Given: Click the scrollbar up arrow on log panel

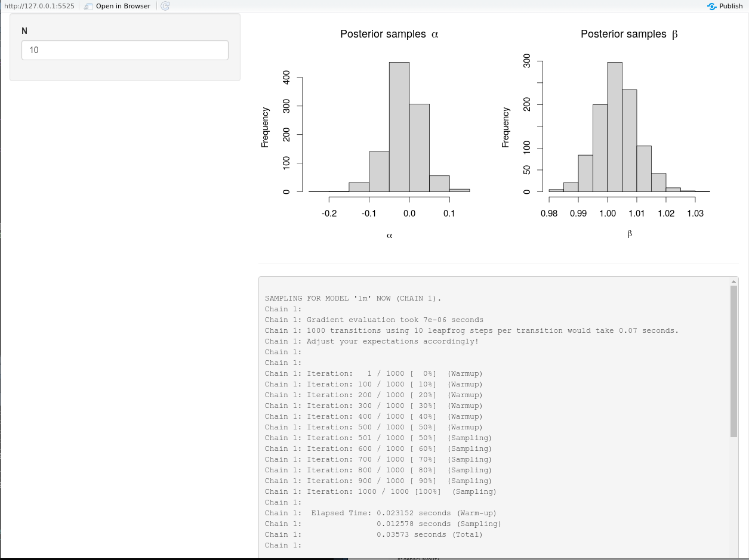Looking at the screenshot, I should click(x=733, y=280).
